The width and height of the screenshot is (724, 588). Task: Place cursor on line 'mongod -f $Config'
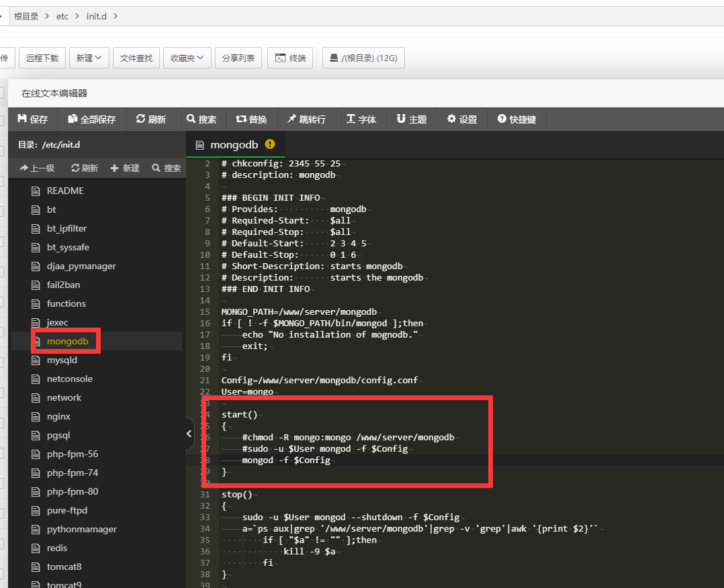pyautogui.click(x=286, y=460)
